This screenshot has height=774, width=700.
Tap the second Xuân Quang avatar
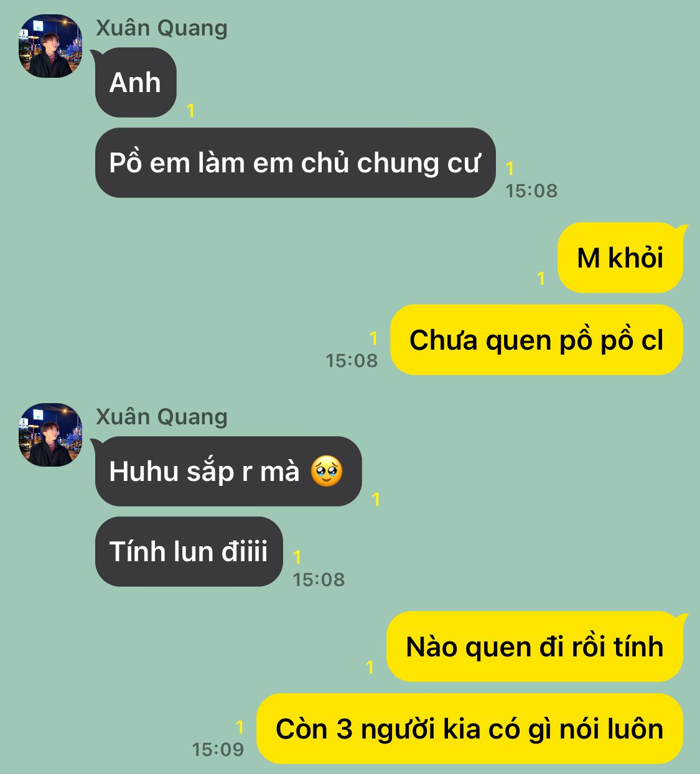[50, 434]
